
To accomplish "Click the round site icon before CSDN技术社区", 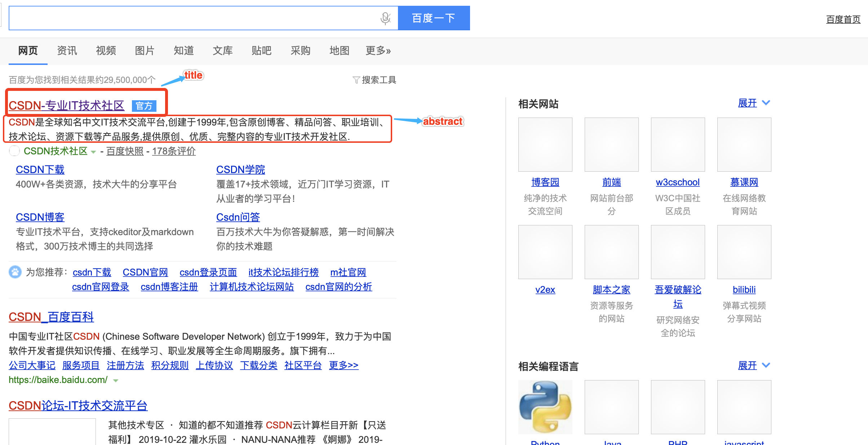I will [14, 151].
